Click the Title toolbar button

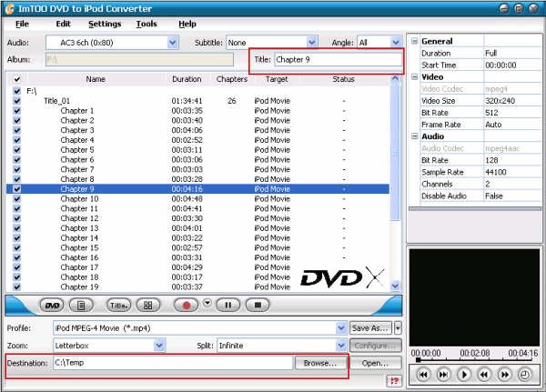118,306
